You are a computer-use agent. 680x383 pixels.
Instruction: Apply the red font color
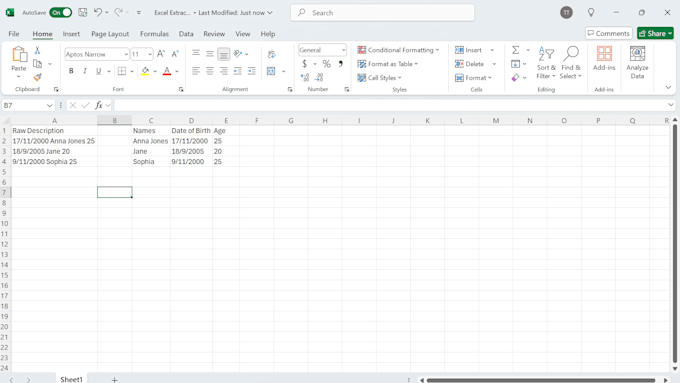coord(167,71)
